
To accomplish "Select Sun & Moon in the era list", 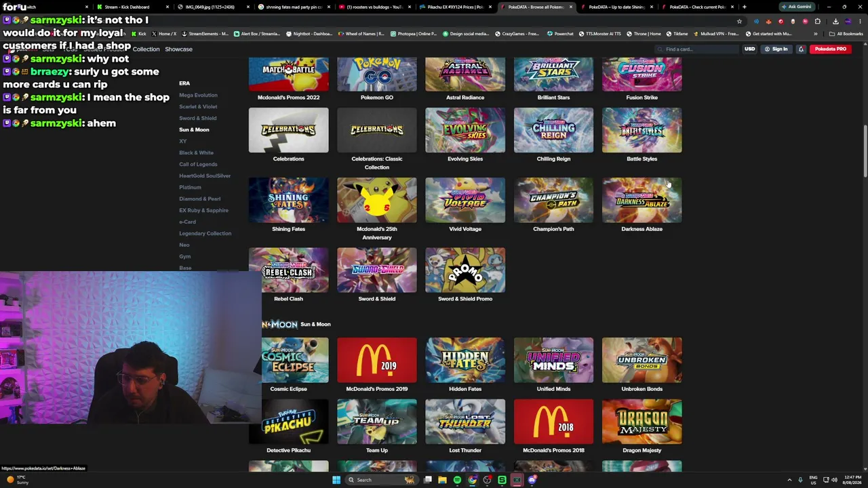I will point(194,129).
